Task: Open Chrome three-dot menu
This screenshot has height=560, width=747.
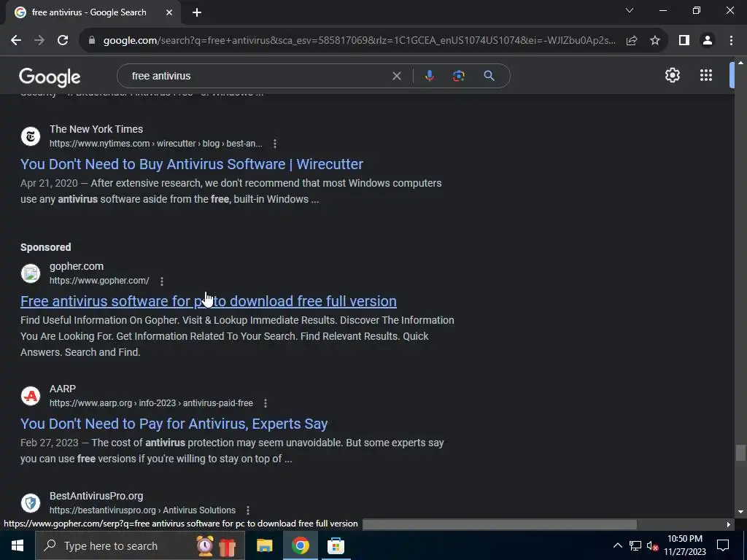Action: click(731, 41)
